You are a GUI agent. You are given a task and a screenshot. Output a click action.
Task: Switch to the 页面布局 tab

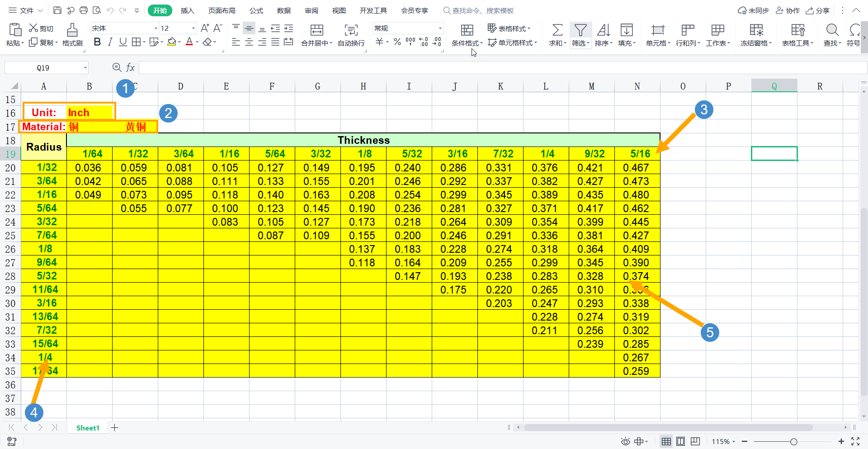222,10
